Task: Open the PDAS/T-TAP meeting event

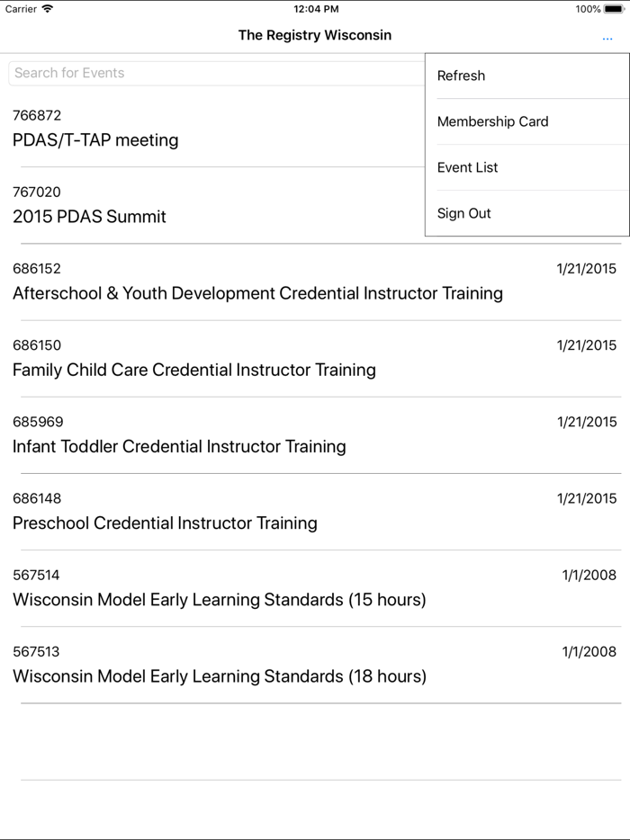Action: pos(95,139)
